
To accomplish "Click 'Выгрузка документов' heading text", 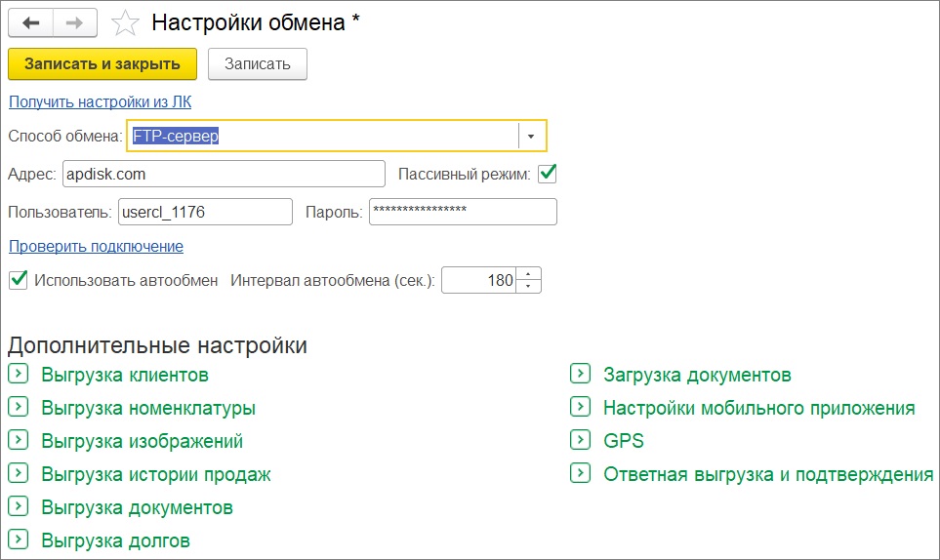I will tap(137, 508).
